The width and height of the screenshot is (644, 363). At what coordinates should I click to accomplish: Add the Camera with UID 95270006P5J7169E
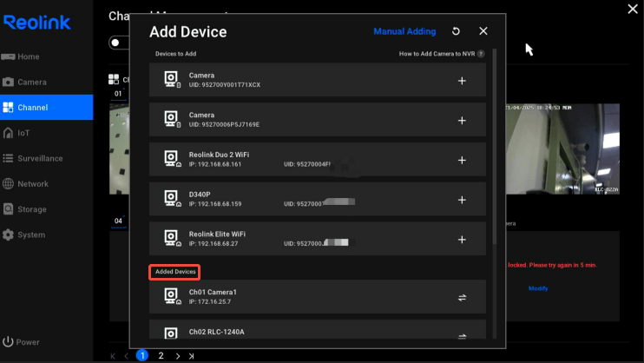click(462, 121)
